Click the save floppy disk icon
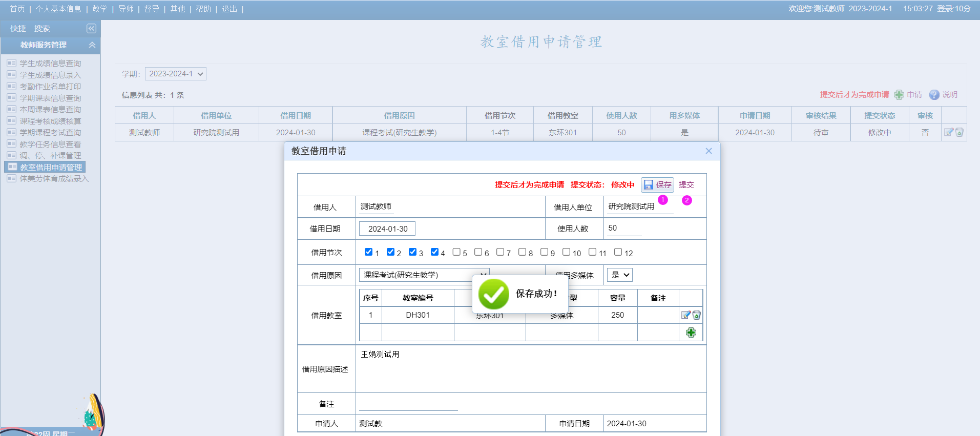The image size is (980, 436). point(649,185)
